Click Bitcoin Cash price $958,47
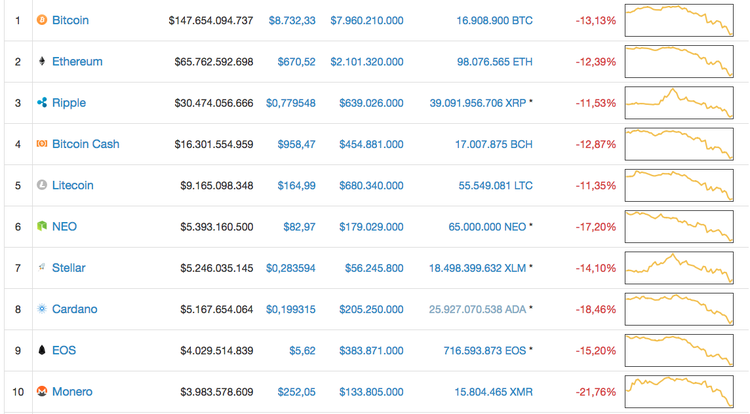Screen dimensions: 750x414 coord(297,144)
